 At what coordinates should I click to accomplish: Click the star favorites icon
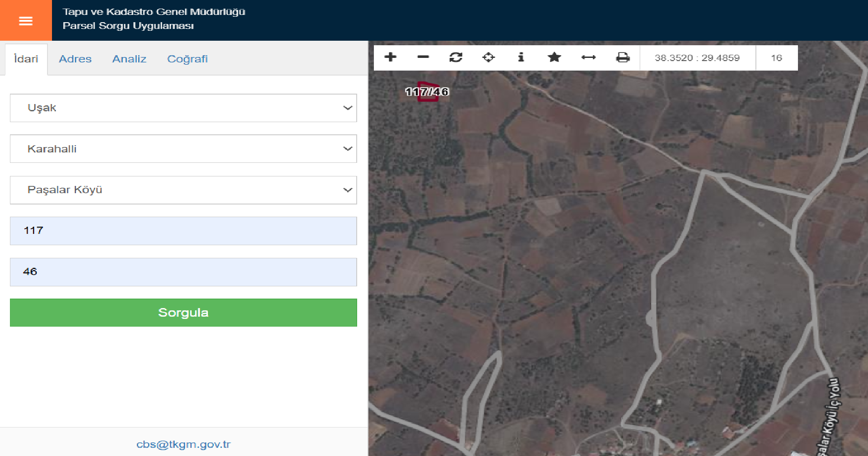pos(554,57)
